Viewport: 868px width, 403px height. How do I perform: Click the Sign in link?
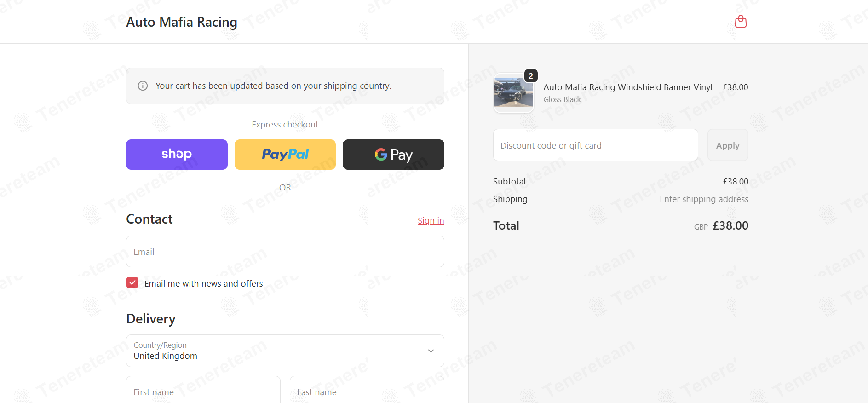(431, 221)
